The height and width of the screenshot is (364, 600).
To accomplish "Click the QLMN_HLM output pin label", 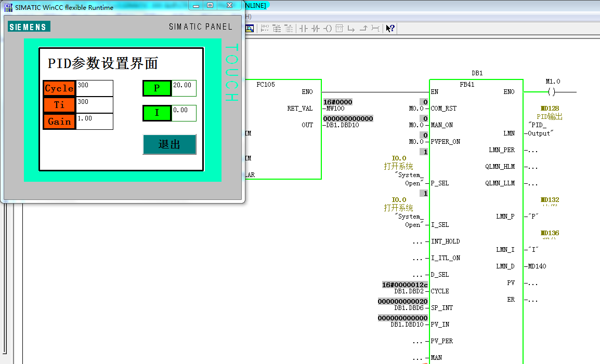I will pos(500,167).
